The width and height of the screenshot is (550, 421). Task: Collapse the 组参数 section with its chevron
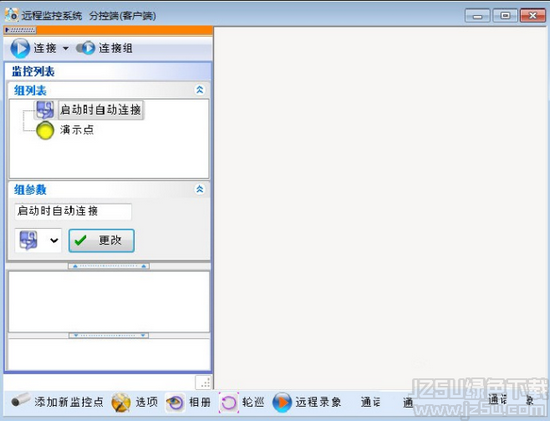(200, 189)
